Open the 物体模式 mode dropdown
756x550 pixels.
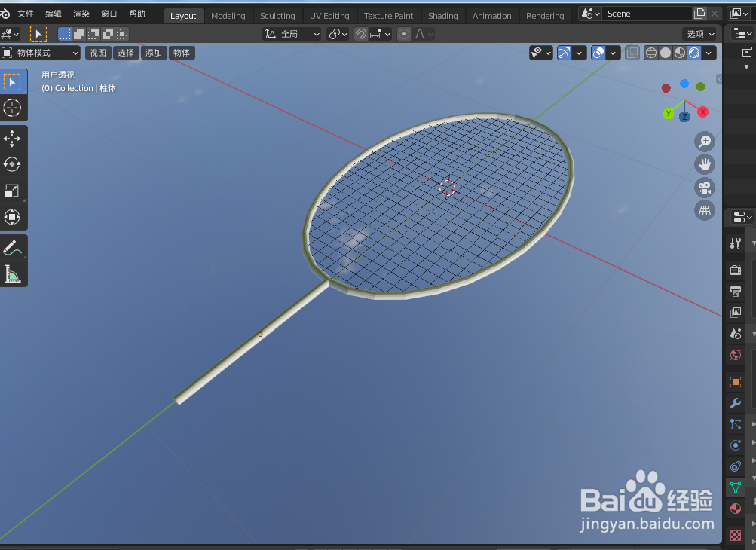coord(40,53)
